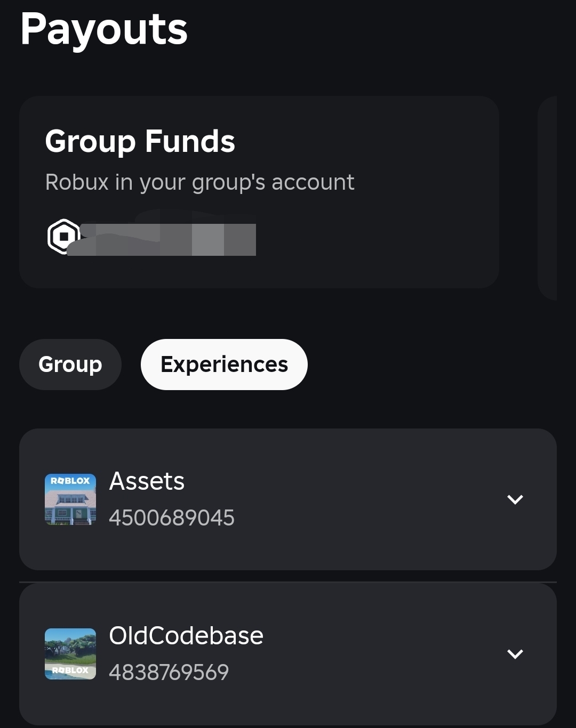Click the Group Funds heading
This screenshot has height=728, width=576.
(x=140, y=142)
